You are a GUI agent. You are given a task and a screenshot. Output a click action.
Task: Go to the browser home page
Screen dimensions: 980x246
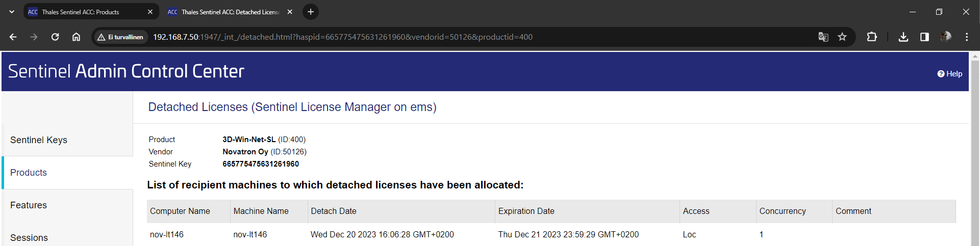click(x=76, y=37)
